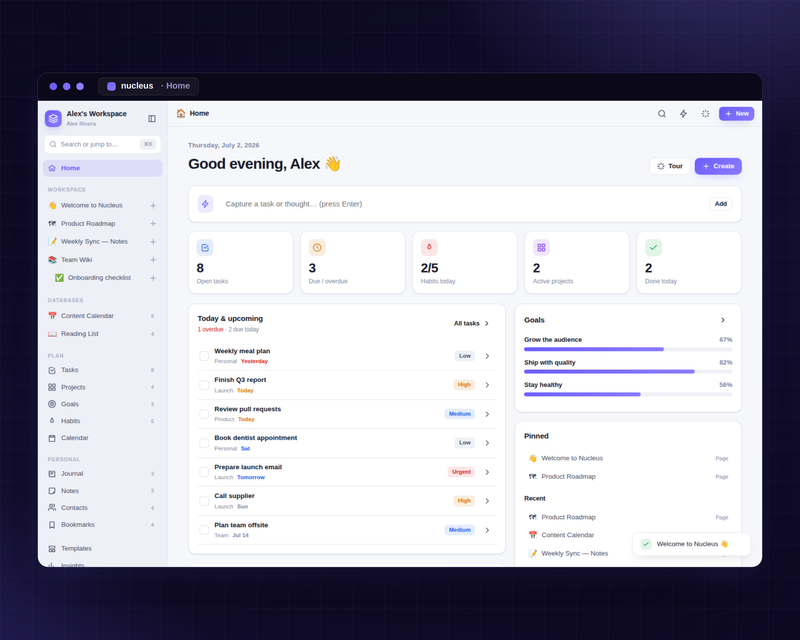
Task: Add subpage to Team Wiki
Action: tap(153, 260)
